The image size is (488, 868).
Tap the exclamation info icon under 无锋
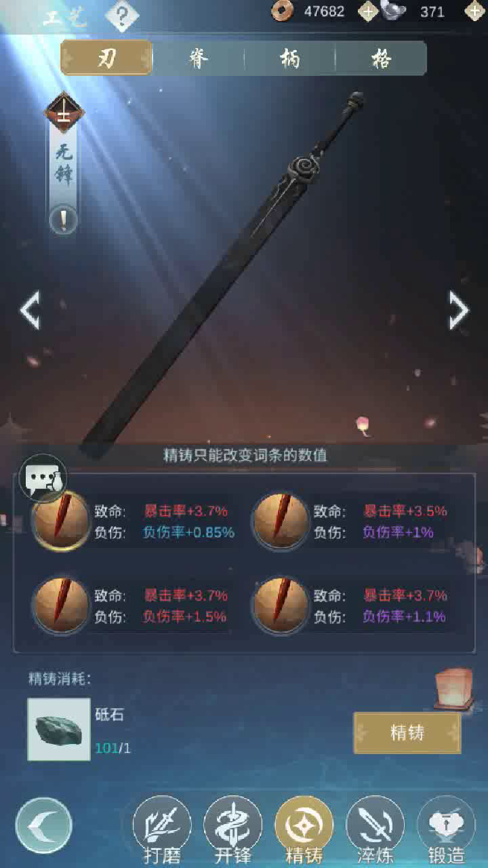63,220
